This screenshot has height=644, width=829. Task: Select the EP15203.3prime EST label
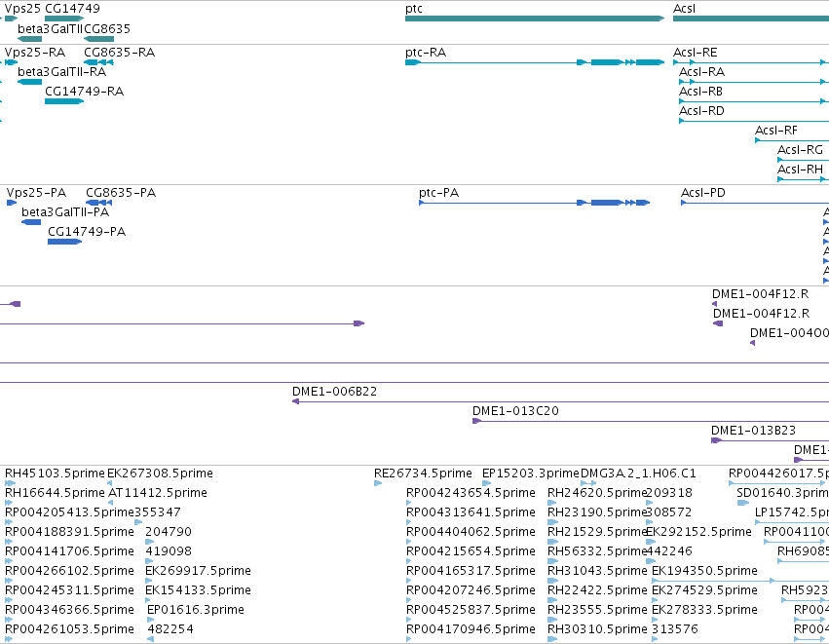531,474
